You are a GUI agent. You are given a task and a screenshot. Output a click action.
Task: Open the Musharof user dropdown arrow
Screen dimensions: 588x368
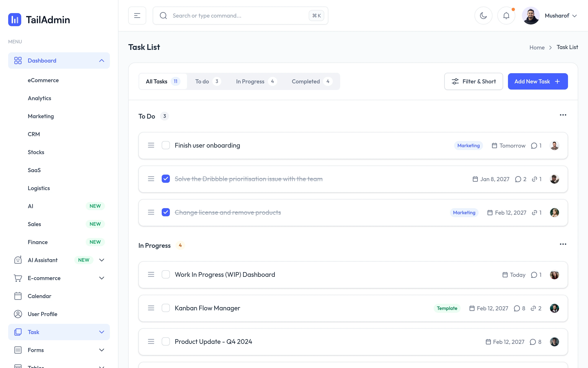574,16
